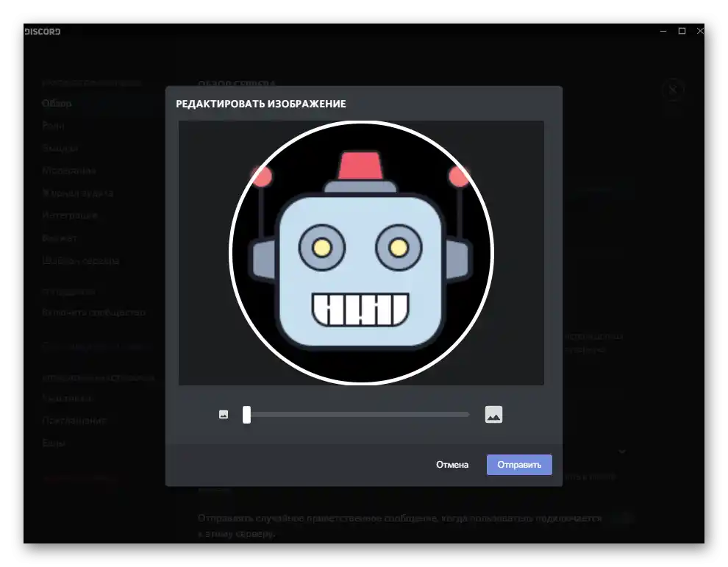Click the dimmed round settings close icon

pyautogui.click(x=673, y=90)
